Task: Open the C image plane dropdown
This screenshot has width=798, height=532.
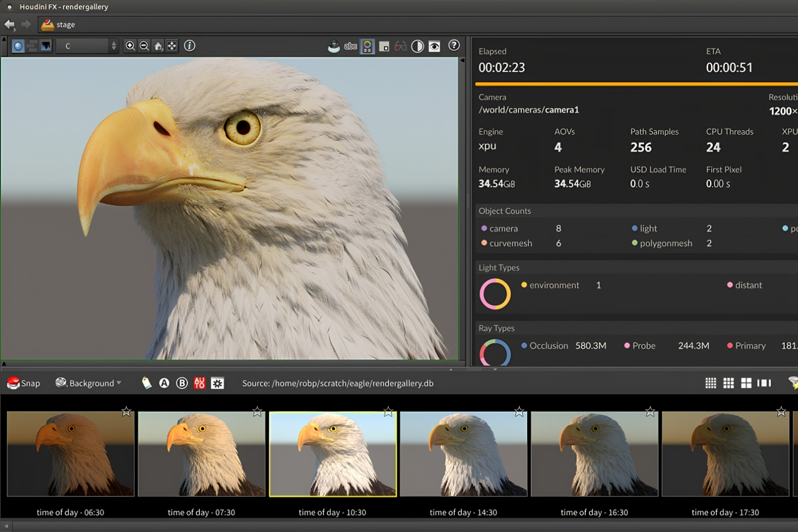Action: point(87,46)
